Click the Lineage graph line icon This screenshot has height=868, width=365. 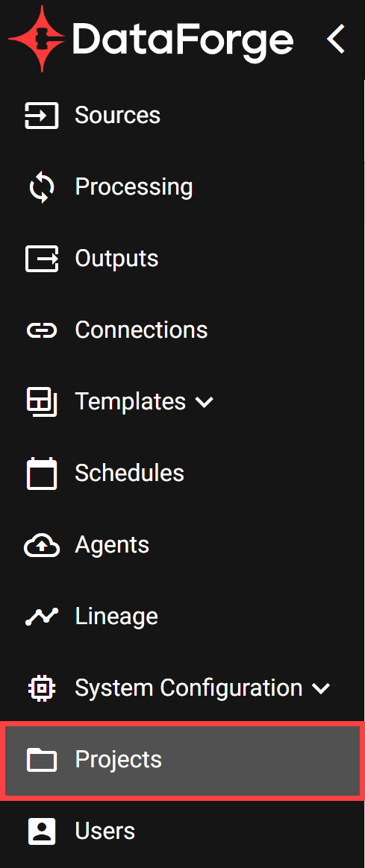[42, 616]
